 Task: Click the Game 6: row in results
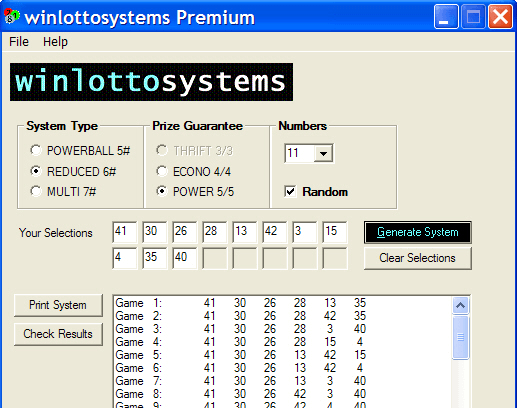point(241,368)
